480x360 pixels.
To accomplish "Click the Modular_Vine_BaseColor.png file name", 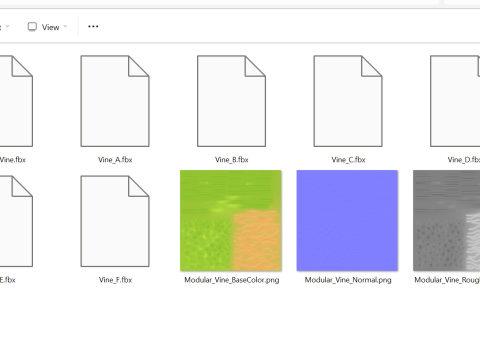I will [x=232, y=280].
